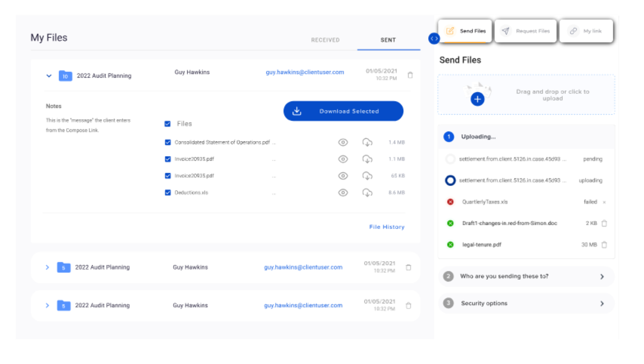Click the Download Selected button
The width and height of the screenshot is (644, 364).
tap(343, 111)
